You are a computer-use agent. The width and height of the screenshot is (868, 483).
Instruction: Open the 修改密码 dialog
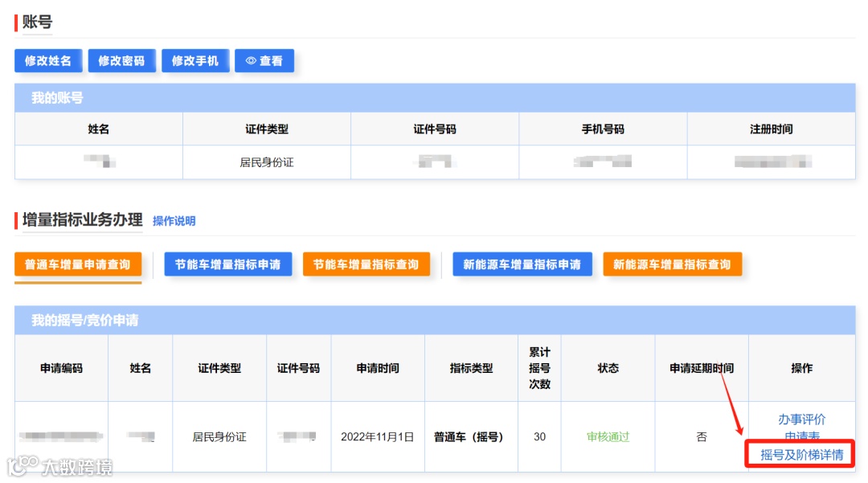click(122, 61)
